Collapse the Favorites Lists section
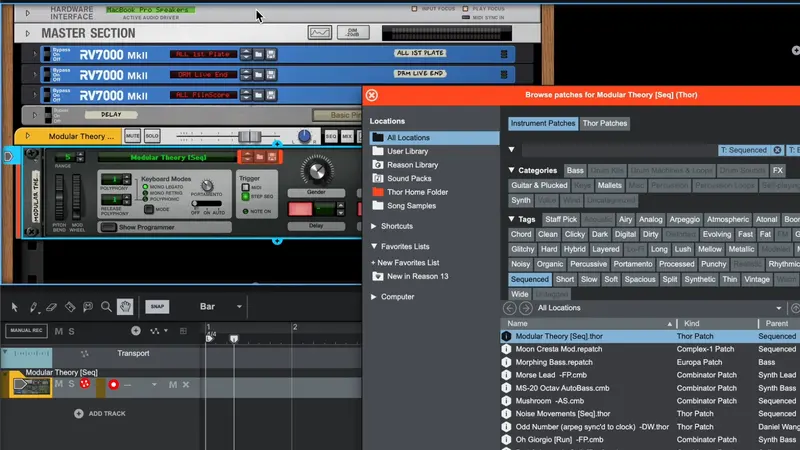The image size is (800, 450). point(374,246)
